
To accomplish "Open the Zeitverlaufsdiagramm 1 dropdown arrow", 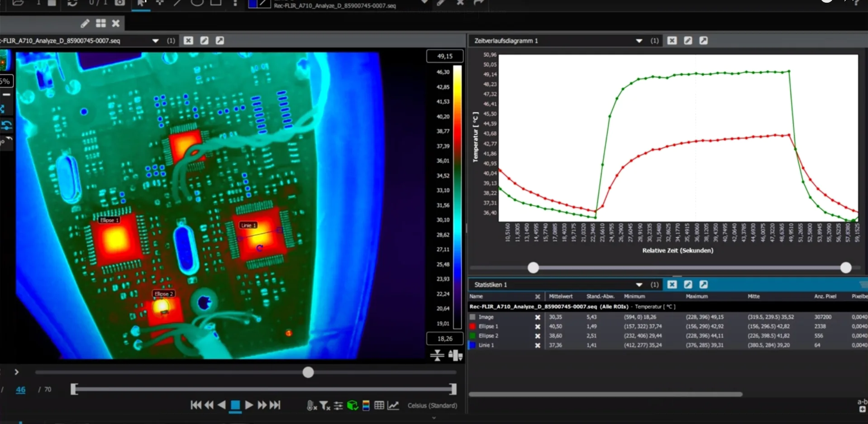I will (x=639, y=41).
